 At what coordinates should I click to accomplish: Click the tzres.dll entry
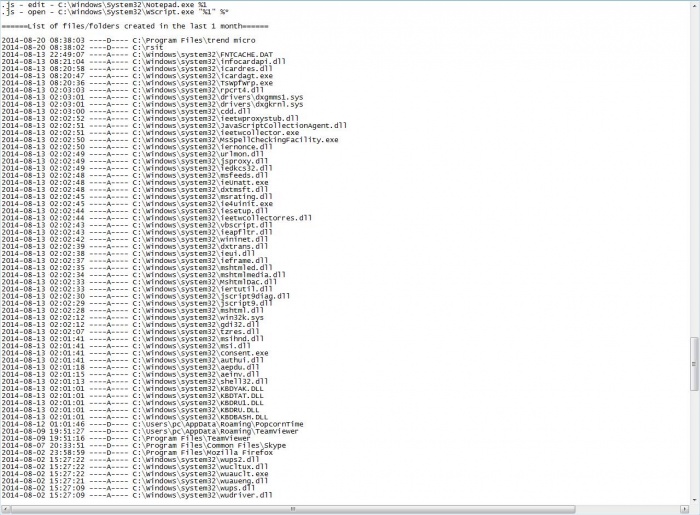tap(130, 332)
